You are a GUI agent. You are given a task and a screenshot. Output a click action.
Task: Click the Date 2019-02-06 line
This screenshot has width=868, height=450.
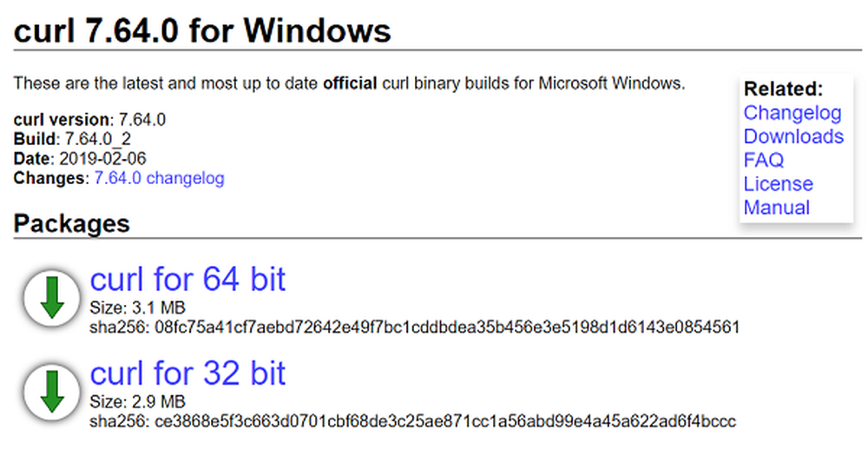pos(80,159)
